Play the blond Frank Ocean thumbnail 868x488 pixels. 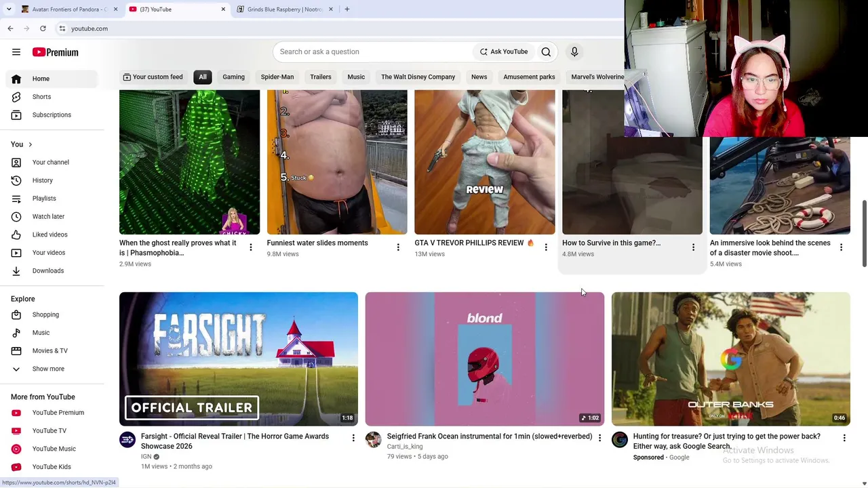(485, 359)
